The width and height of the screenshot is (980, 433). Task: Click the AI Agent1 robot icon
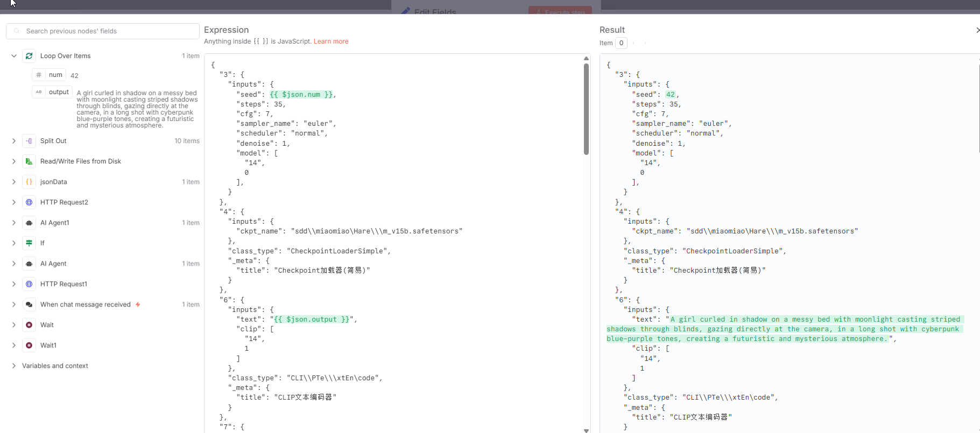point(29,223)
